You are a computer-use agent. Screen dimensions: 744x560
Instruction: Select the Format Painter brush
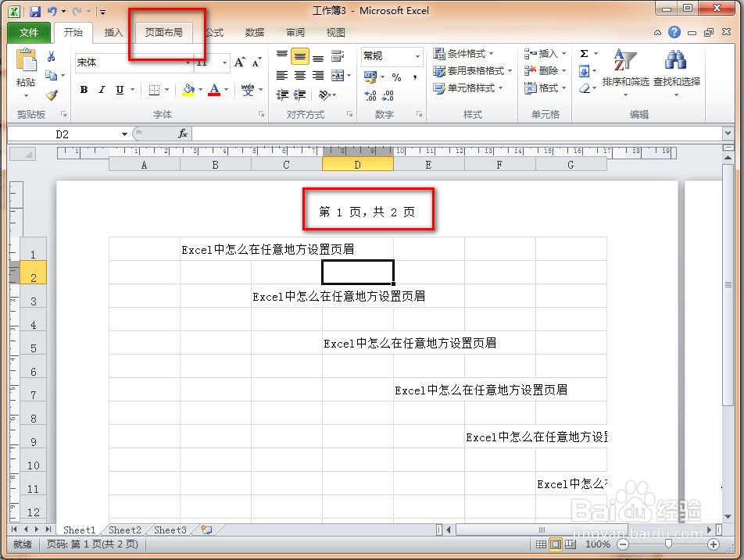tap(52, 95)
